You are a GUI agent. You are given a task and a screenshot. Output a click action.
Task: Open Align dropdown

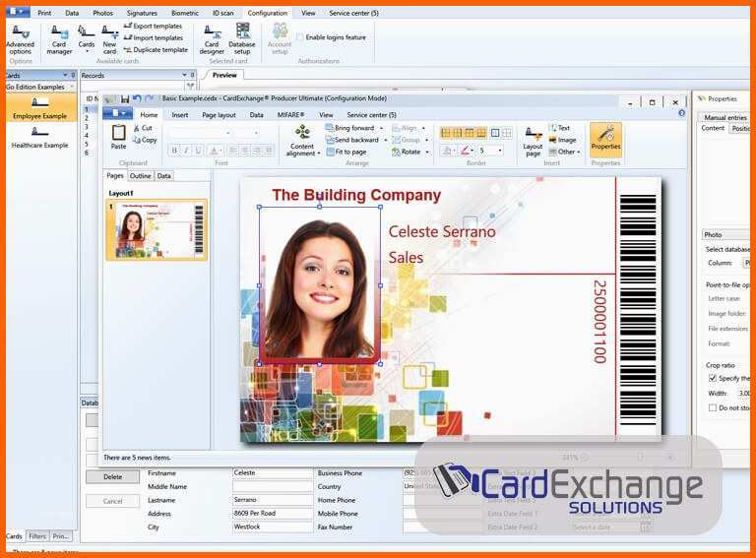409,128
